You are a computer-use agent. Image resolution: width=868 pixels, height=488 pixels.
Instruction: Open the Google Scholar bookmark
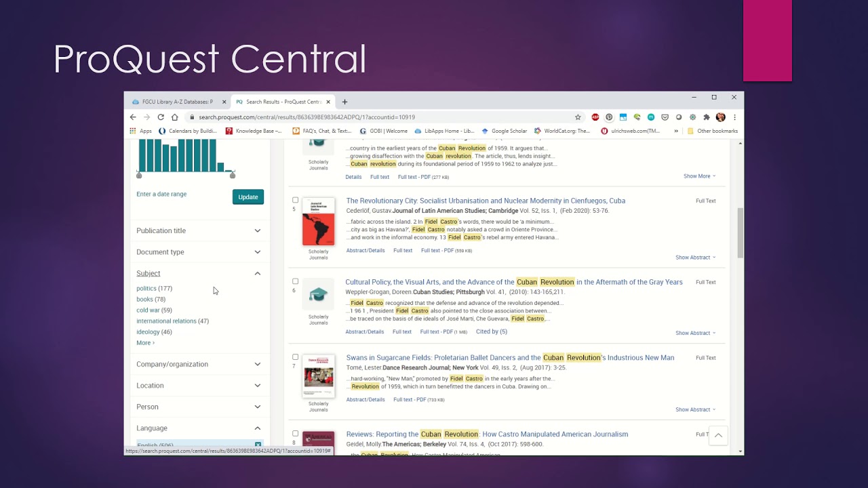click(x=504, y=131)
